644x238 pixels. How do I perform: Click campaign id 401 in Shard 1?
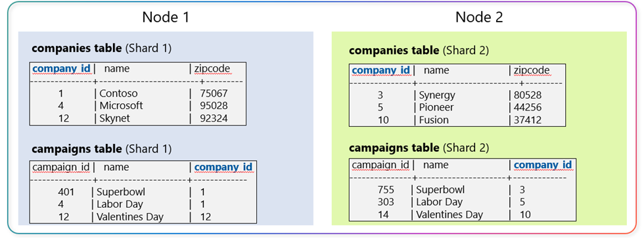pyautogui.click(x=66, y=192)
